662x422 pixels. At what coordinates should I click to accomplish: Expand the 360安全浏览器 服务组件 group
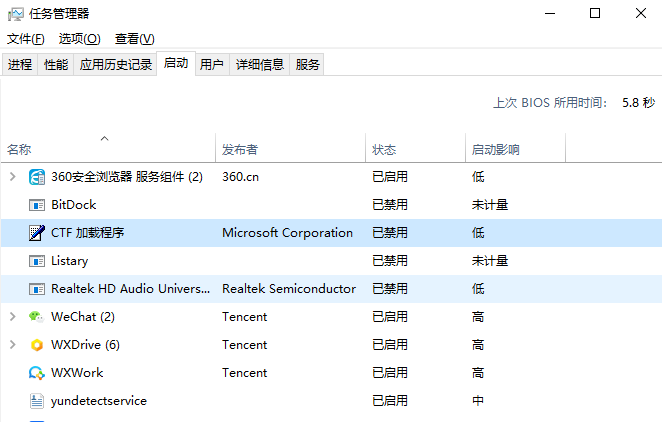pyautogui.click(x=13, y=176)
